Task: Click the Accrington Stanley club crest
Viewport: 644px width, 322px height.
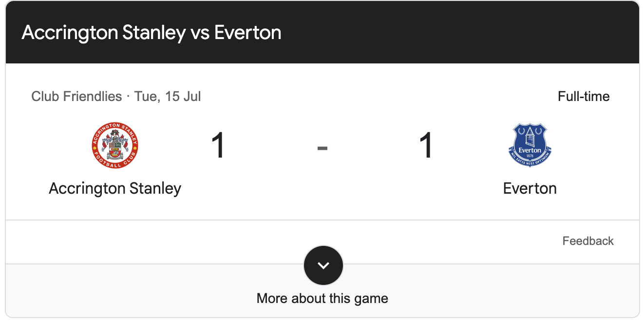Action: click(115, 145)
